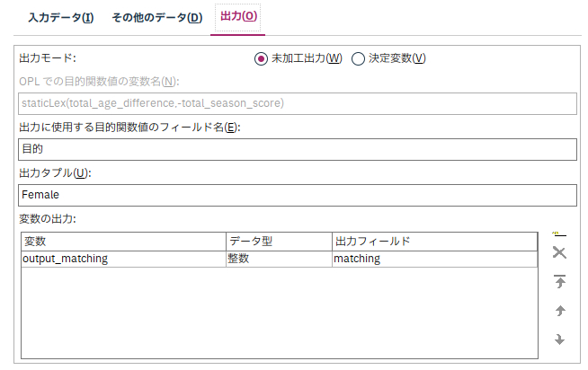The image size is (588, 370).
Task: Click the 出力タプル field containing Female
Action: pos(298,195)
